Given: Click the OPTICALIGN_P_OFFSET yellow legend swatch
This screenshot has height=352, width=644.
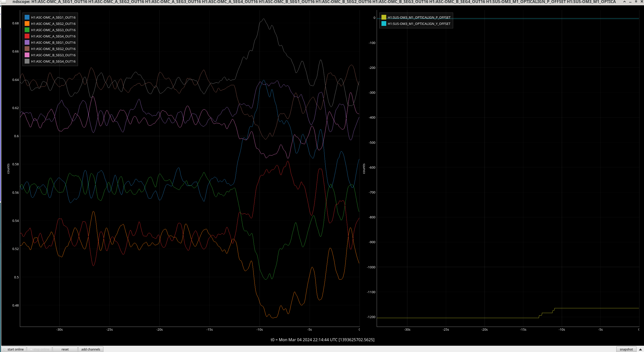Looking at the screenshot, I should pos(384,17).
